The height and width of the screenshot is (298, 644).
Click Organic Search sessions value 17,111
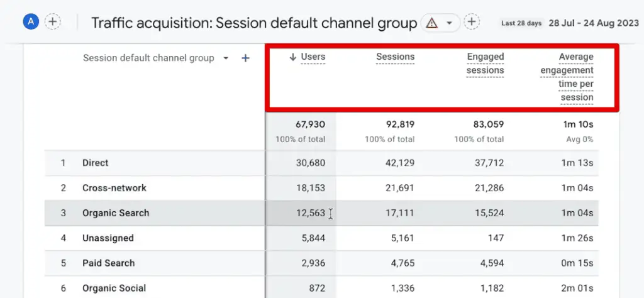401,213
